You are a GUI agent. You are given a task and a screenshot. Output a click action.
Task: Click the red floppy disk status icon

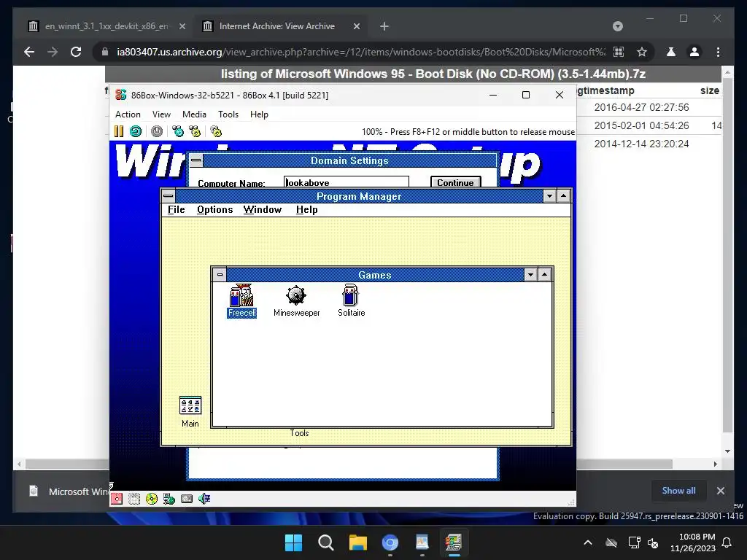coord(117,499)
